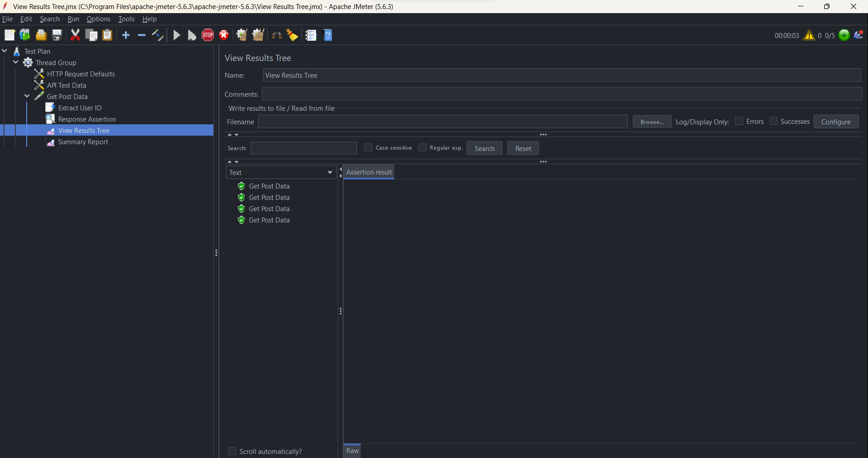Enable the Case sensitive search option
Viewport: 868px width, 458px height.
click(x=368, y=147)
